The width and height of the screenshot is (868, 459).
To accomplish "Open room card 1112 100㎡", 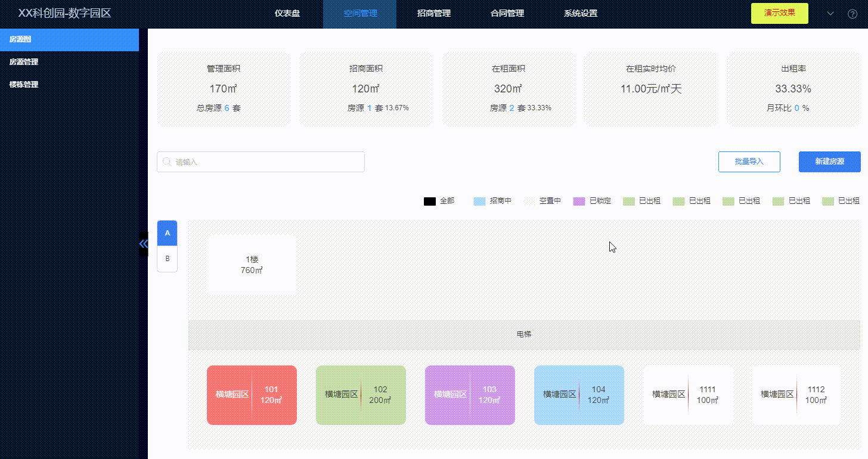I will click(x=796, y=395).
